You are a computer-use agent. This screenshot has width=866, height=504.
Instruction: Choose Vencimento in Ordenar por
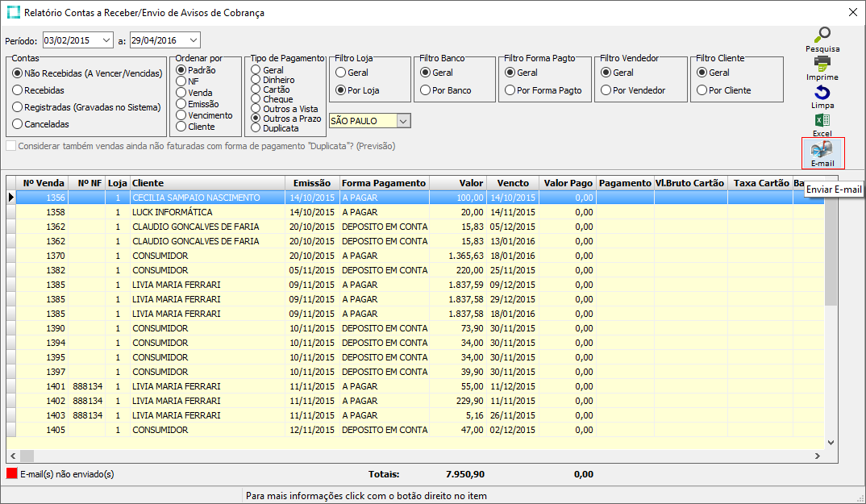tap(181, 115)
